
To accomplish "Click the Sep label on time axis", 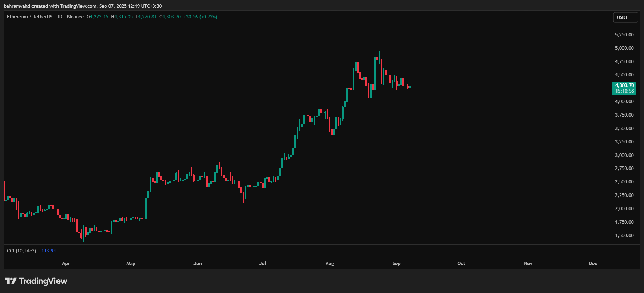I will point(396,263).
